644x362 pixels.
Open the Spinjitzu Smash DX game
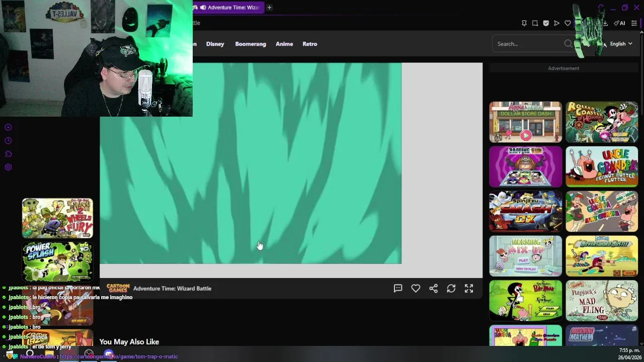coord(525,211)
